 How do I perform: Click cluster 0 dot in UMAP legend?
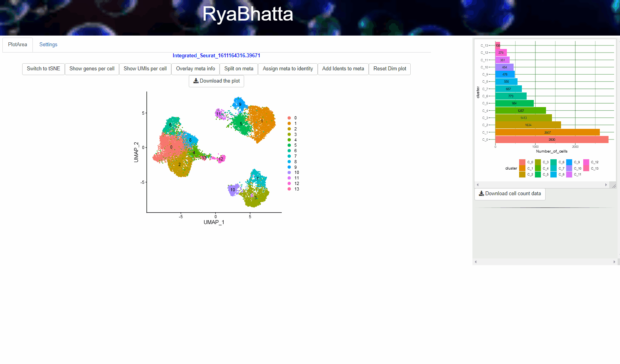coord(289,118)
